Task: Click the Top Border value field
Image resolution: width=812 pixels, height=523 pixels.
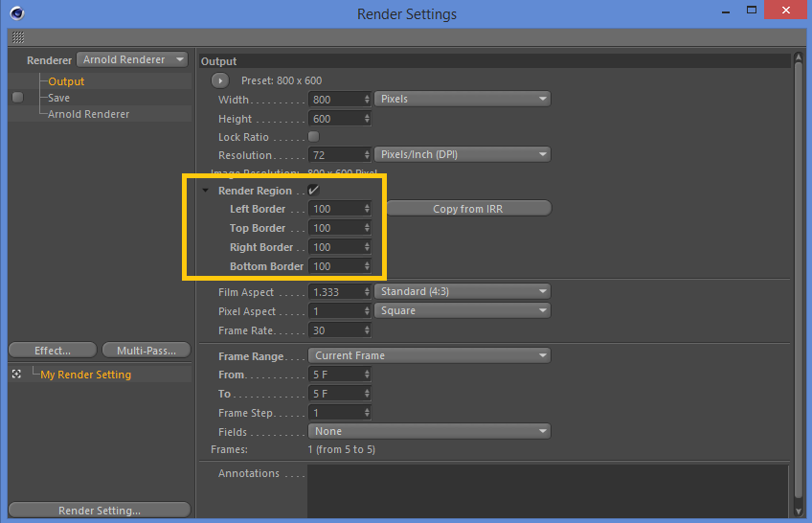Action: click(x=335, y=228)
